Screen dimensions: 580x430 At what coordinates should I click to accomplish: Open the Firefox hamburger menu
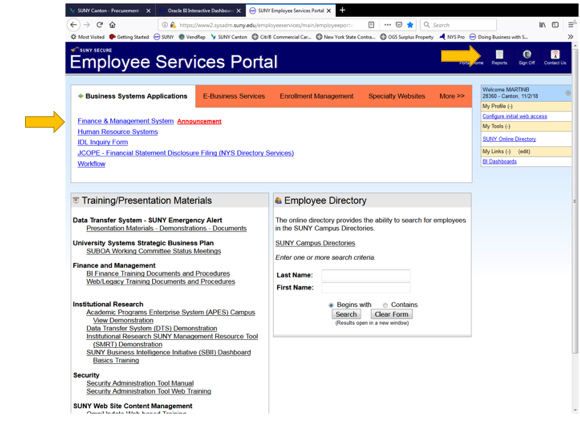[x=571, y=25]
